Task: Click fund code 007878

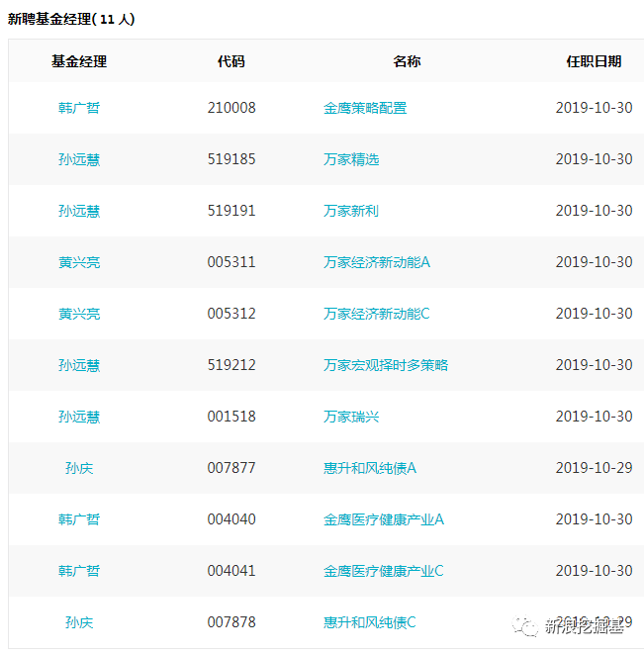Action: (x=231, y=622)
